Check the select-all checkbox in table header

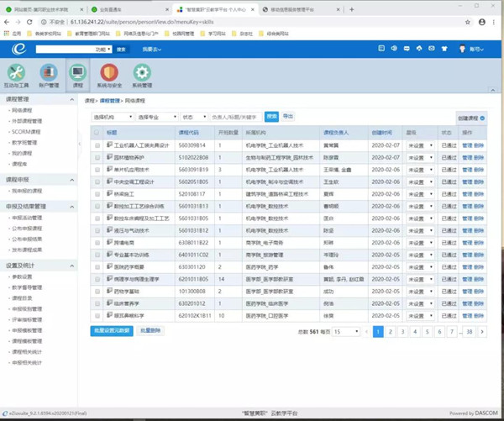tap(97, 133)
